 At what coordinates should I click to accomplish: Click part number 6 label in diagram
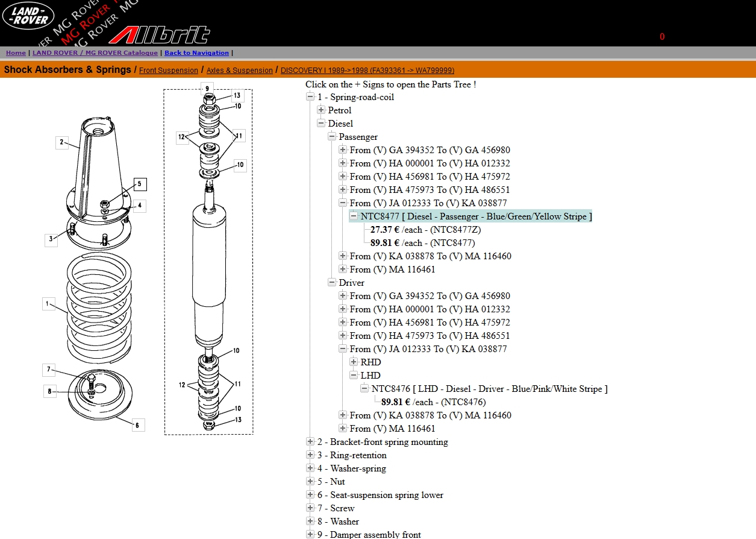[x=137, y=425]
